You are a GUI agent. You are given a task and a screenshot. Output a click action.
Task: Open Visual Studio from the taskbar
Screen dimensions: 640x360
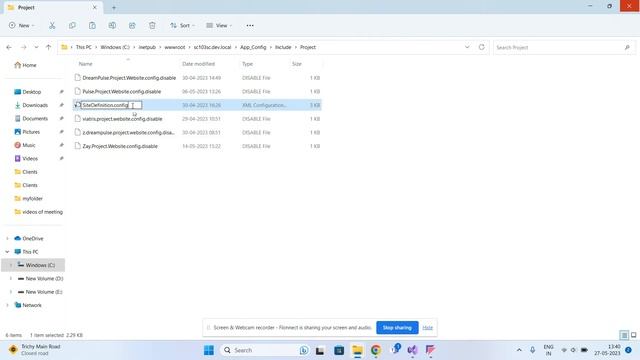(412, 350)
